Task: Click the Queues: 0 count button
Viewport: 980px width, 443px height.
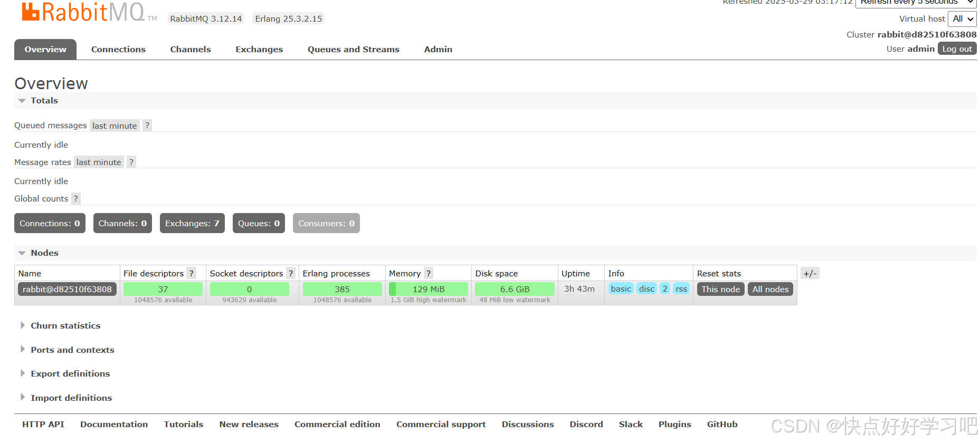Action: (259, 223)
